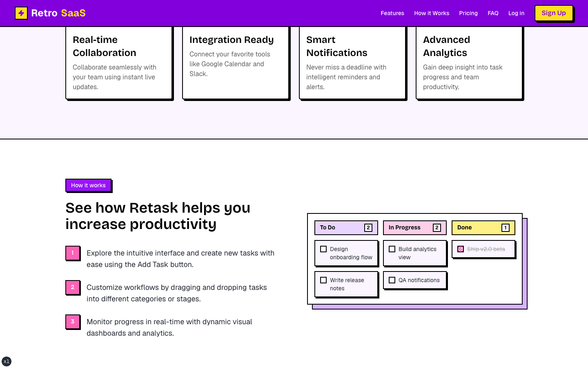The height and width of the screenshot is (368, 588).
Task: Tick the QA notifications checkbox
Action: click(392, 280)
